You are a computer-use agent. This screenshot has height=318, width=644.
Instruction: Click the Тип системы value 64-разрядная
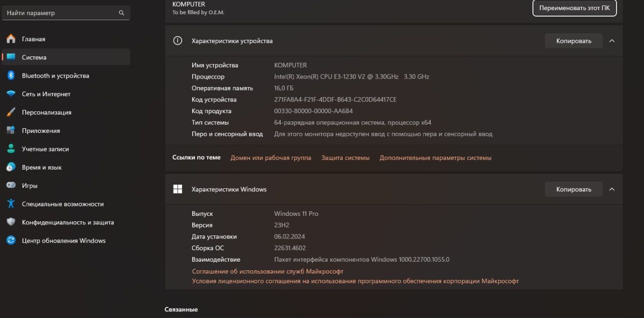353,122
